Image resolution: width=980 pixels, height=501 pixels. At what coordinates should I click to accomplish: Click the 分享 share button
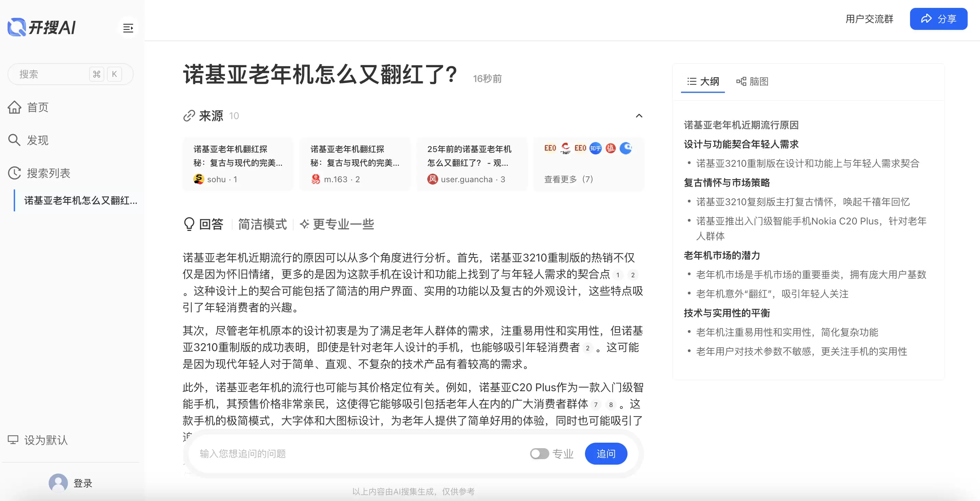938,19
